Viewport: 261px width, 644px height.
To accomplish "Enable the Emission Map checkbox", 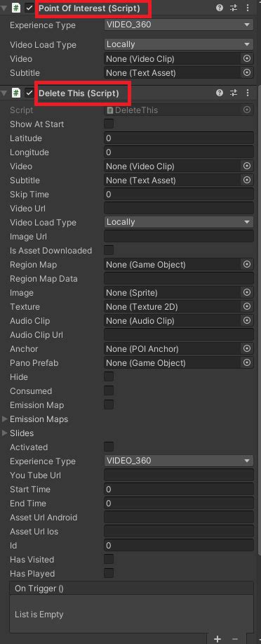I will tap(109, 405).
